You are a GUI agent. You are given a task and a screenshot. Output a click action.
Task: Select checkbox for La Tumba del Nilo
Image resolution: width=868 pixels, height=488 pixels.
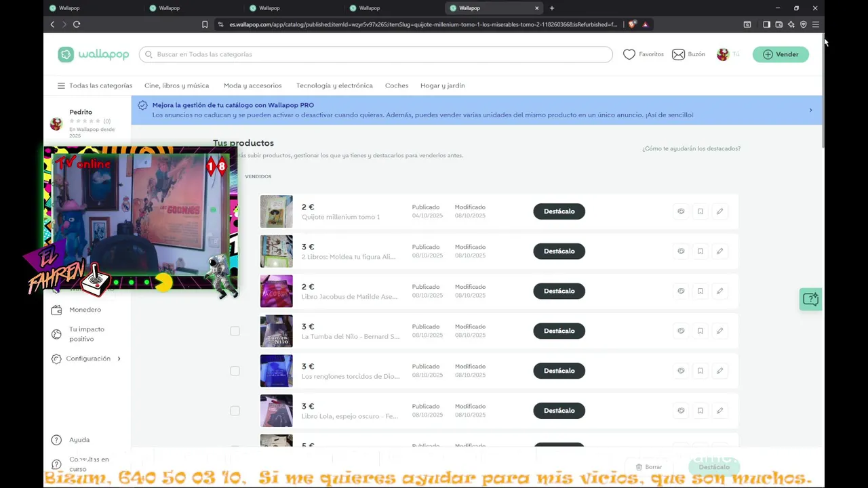235,331
